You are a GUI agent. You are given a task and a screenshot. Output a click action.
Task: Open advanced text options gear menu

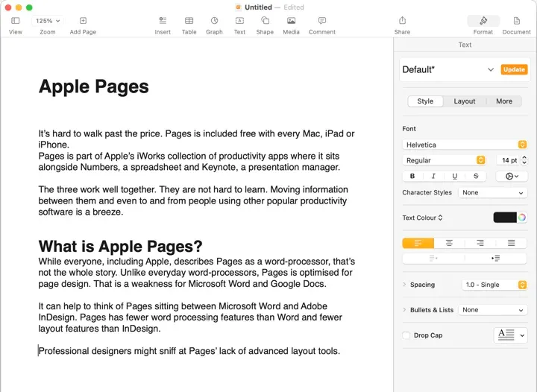[512, 176]
